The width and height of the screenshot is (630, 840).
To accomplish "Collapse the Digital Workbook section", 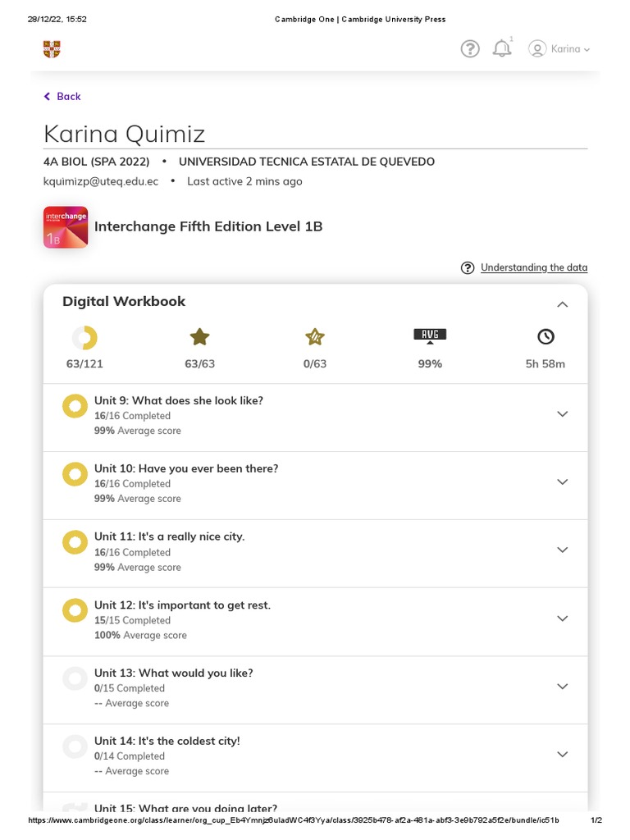I will pyautogui.click(x=562, y=304).
